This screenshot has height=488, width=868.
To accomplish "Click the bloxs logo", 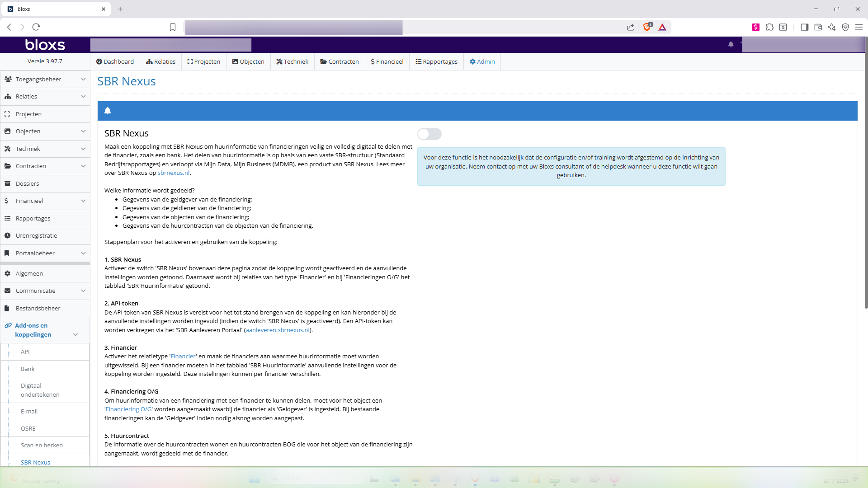I will click(x=45, y=45).
